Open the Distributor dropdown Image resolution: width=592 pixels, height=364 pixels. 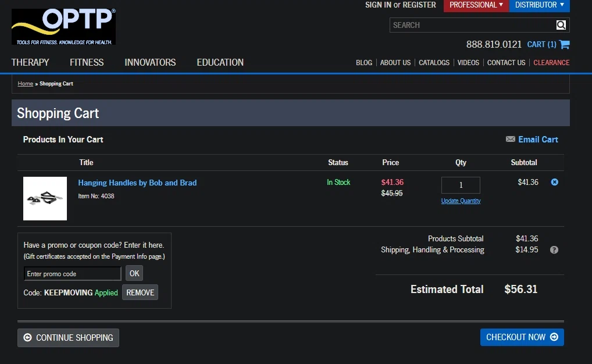pyautogui.click(x=540, y=5)
